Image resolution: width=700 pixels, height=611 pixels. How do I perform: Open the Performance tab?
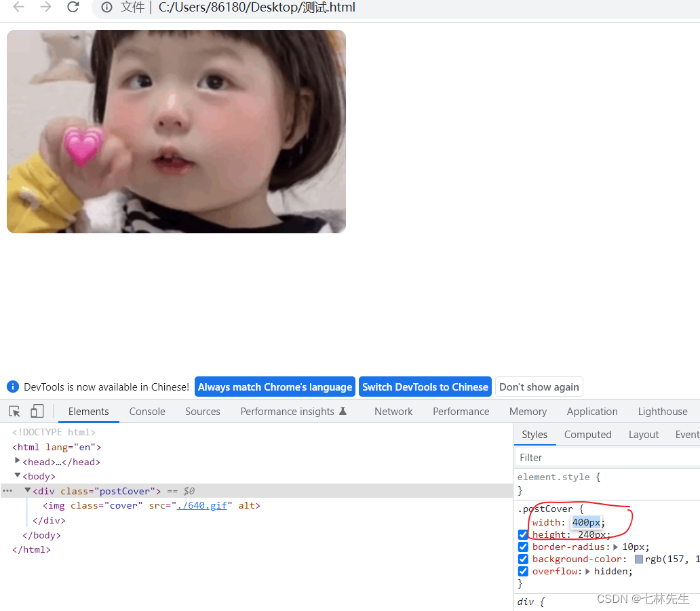pos(461,412)
